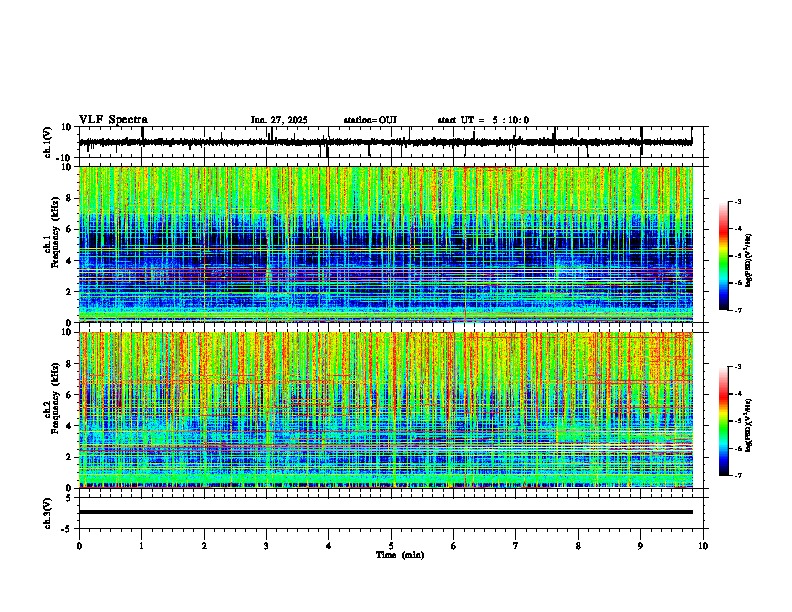The width and height of the screenshot is (792, 612).
Task: Click the ch.2 spectrogram color scale bar
Action: [724, 421]
